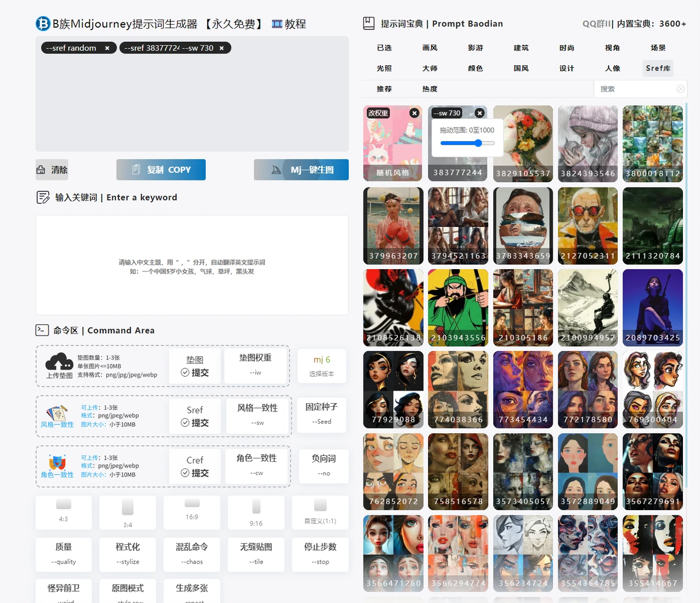Click the 上传垫图 cloud upload icon
This screenshot has height=603, width=700.
click(x=59, y=362)
